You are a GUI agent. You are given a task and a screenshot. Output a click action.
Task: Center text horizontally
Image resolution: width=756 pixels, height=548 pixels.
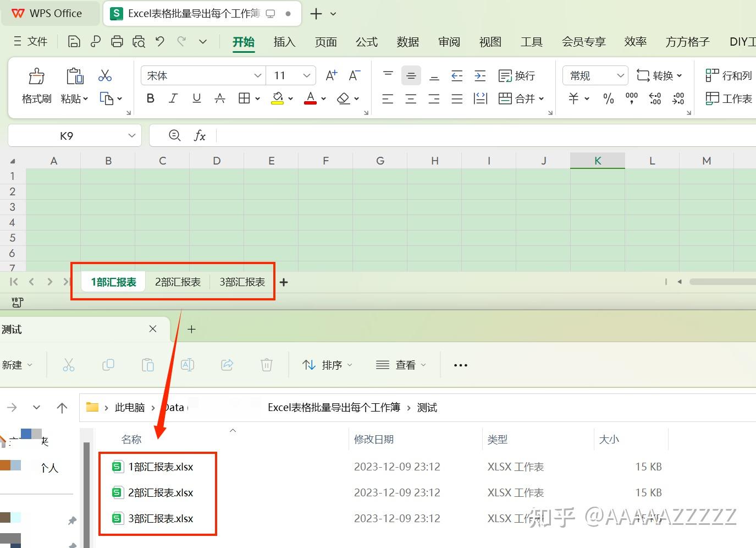point(411,98)
